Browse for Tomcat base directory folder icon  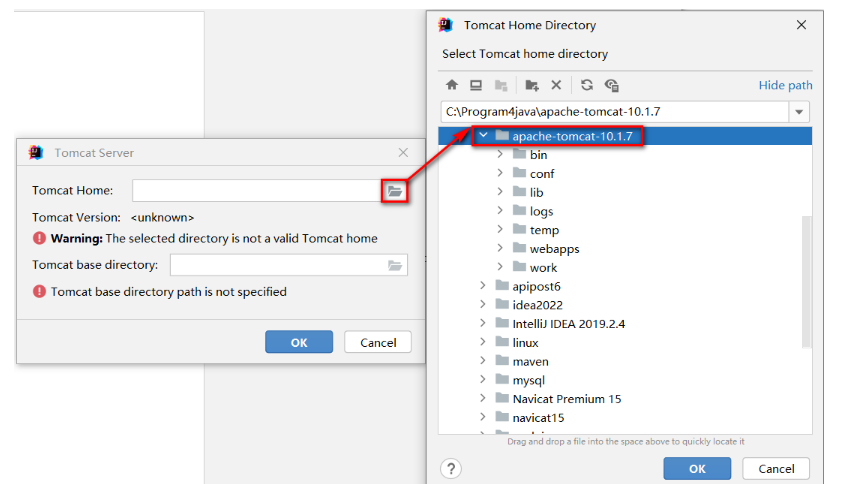point(395,266)
